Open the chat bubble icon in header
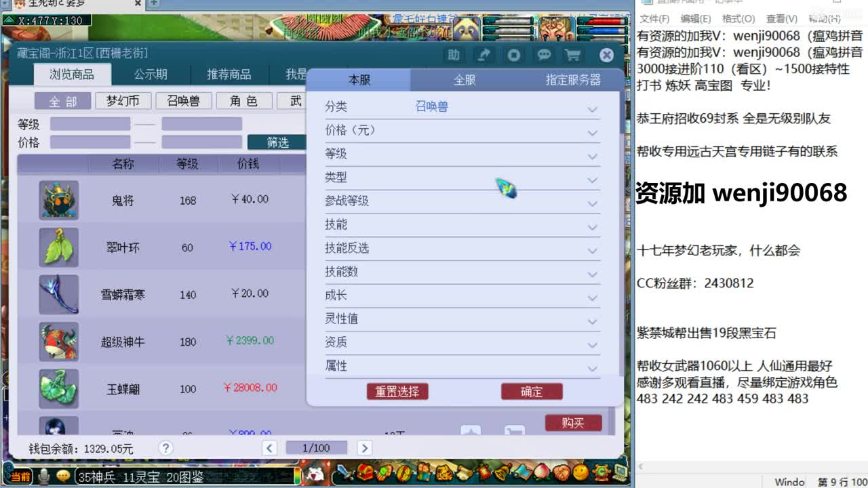This screenshot has height=488, width=868. 544,55
